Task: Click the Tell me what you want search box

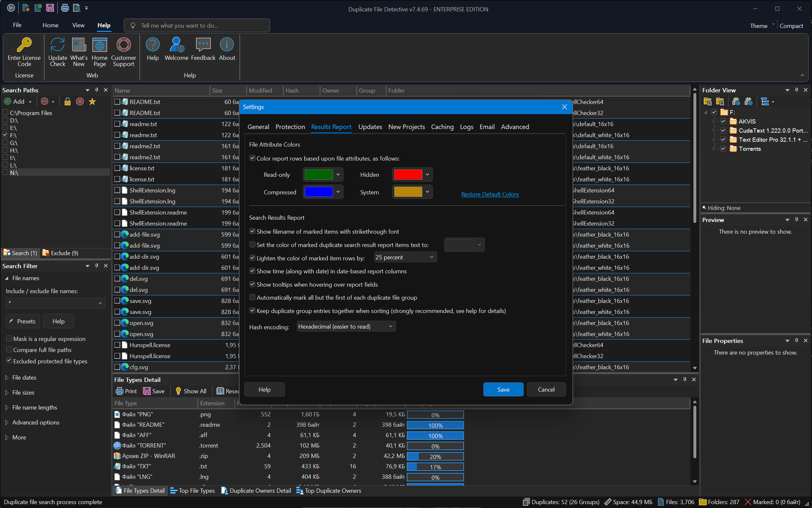Action: pyautogui.click(x=197, y=26)
